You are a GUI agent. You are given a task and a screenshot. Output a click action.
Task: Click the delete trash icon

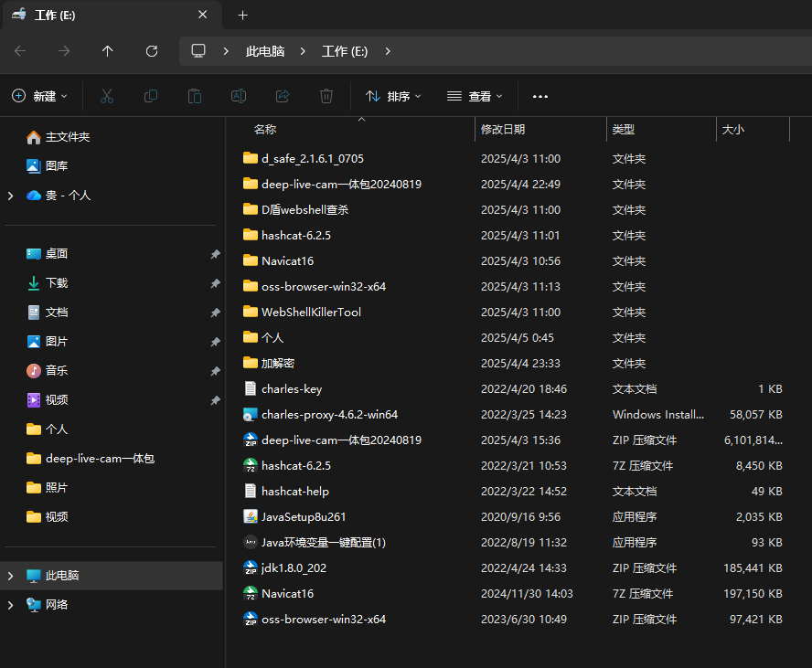326,96
